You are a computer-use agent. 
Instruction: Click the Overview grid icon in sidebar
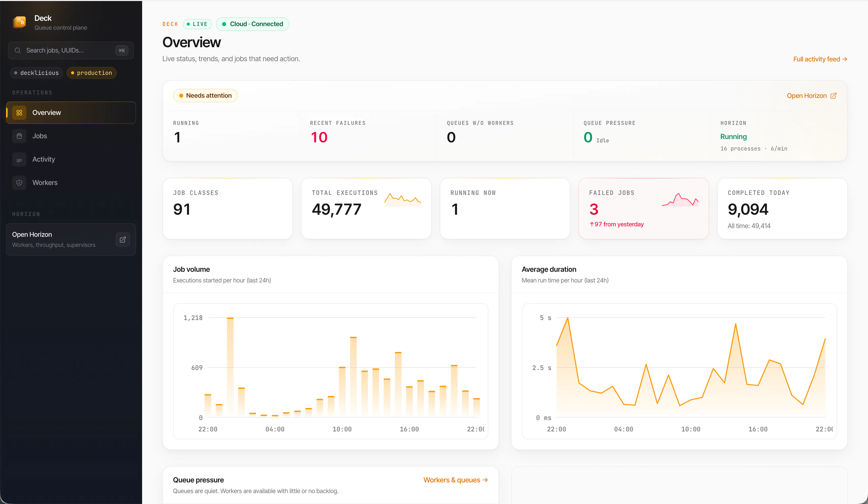point(19,113)
